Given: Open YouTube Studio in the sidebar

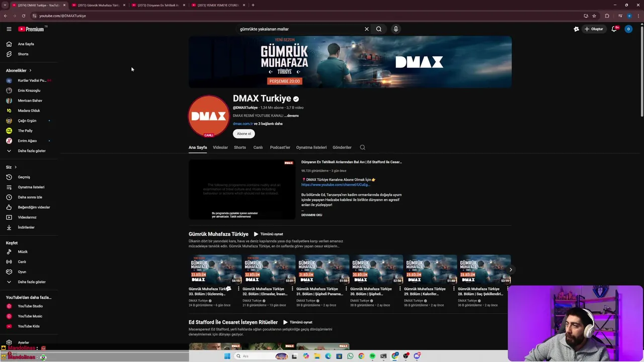Looking at the screenshot, I should [x=29, y=306].
